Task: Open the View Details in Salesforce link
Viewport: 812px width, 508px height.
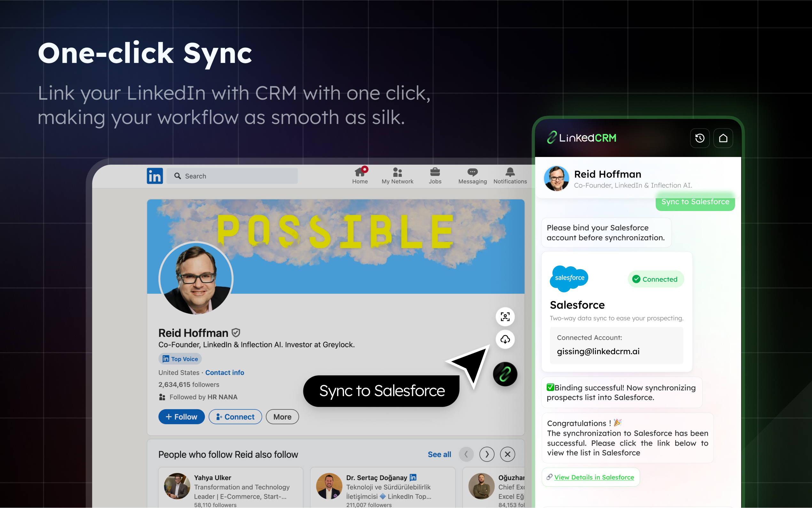Action: [x=594, y=477]
